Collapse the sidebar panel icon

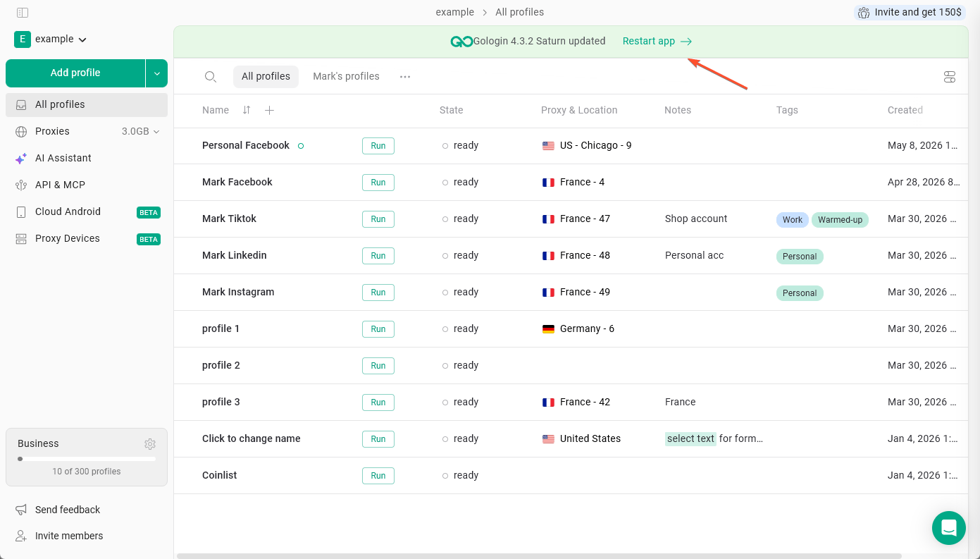tap(23, 13)
